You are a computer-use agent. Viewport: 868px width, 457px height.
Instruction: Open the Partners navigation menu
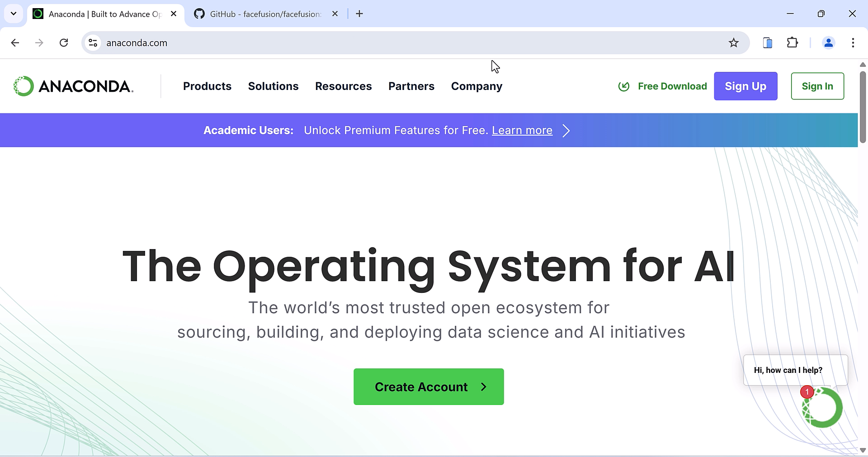411,86
